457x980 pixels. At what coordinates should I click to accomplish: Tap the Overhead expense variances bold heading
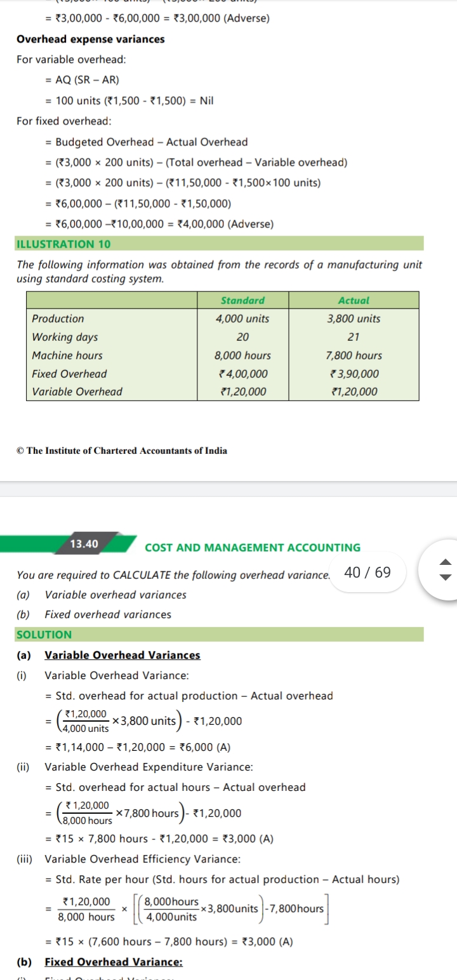coord(90,39)
